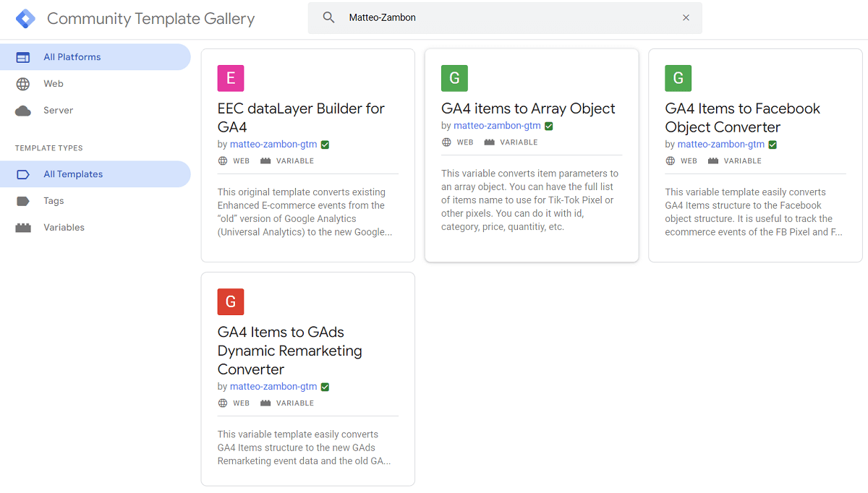This screenshot has width=868, height=493.
Task: Open the author link on the GAds Remarketing card
Action: point(273,387)
